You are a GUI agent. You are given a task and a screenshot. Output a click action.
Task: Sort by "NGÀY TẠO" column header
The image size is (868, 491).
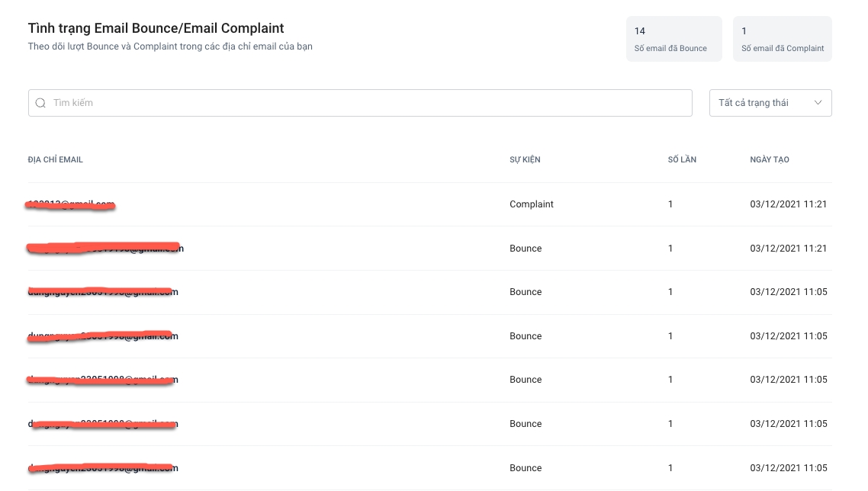[x=770, y=160]
